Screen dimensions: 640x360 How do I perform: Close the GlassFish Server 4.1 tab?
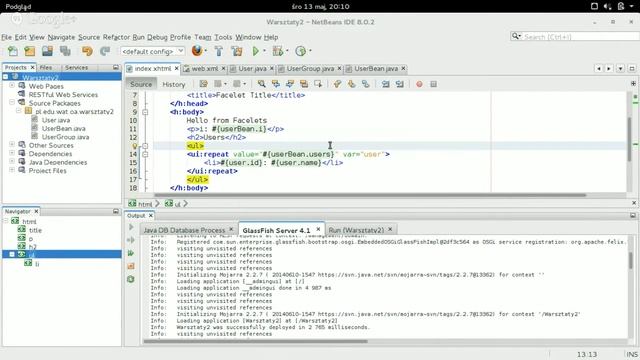point(318,229)
